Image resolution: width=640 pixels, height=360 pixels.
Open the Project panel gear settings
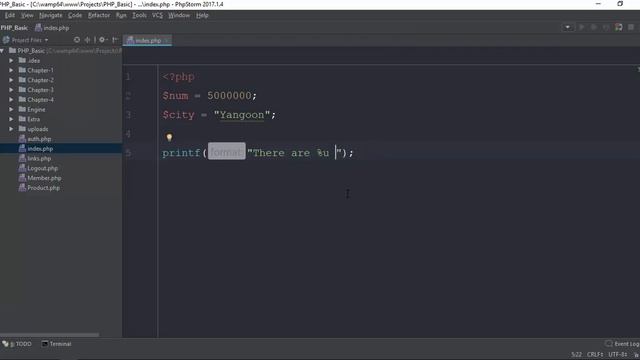point(102,40)
